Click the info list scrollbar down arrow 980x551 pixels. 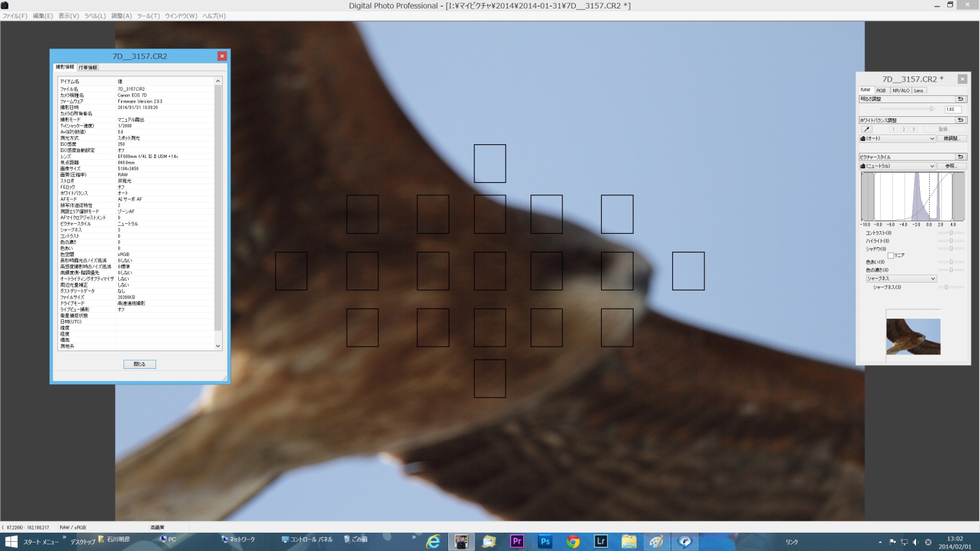[x=218, y=347]
